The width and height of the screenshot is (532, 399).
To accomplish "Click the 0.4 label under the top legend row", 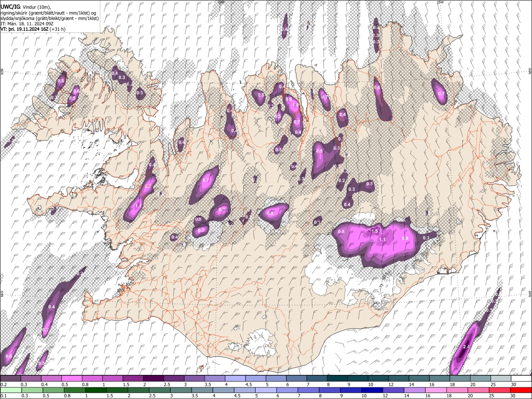I will click(44, 384).
